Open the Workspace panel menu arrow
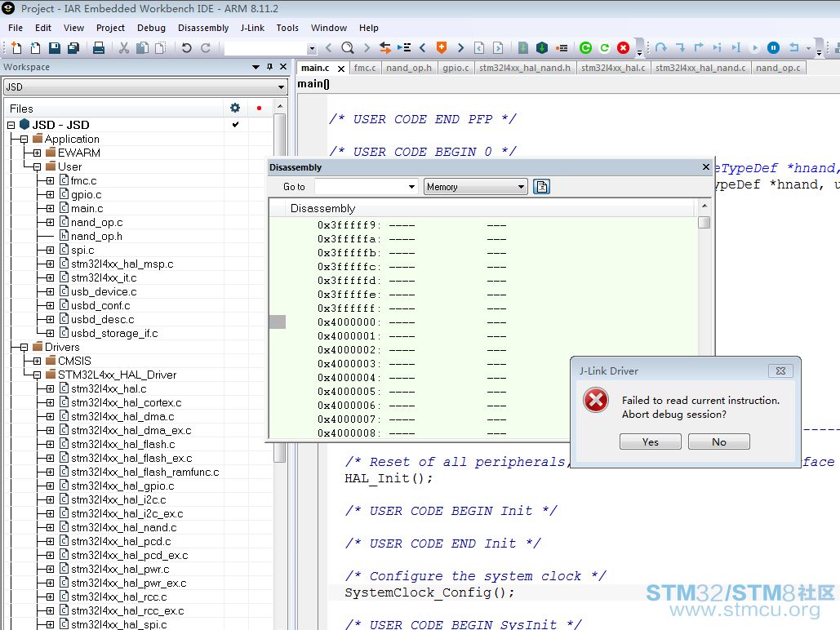 [256, 67]
